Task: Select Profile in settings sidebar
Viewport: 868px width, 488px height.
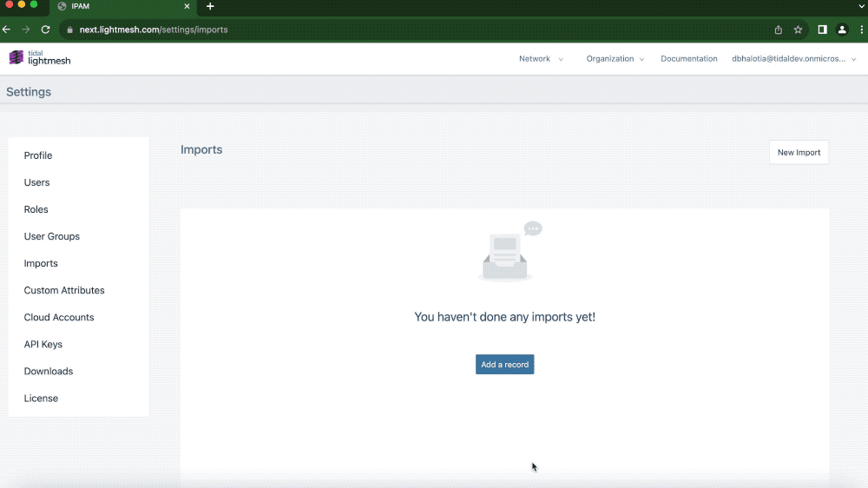Action: [x=38, y=155]
